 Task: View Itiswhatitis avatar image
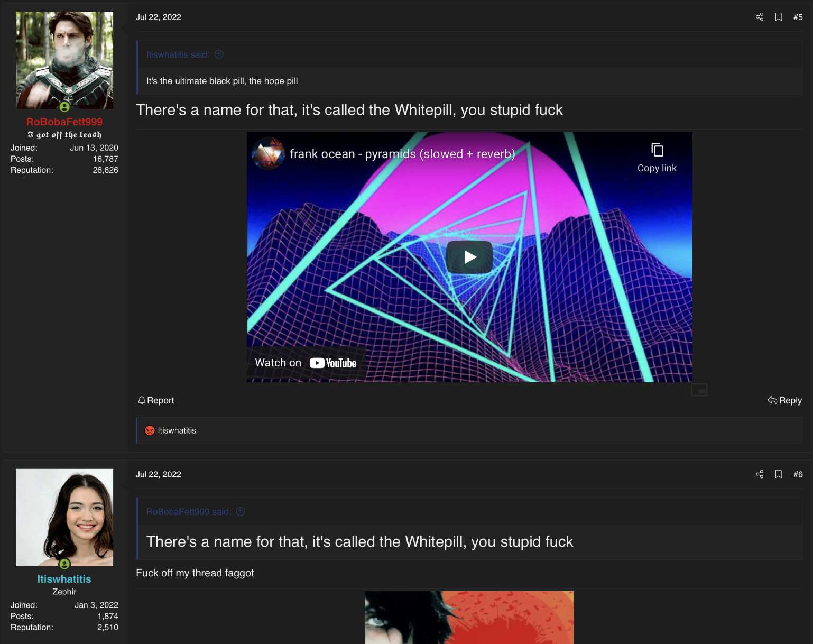[x=64, y=518]
